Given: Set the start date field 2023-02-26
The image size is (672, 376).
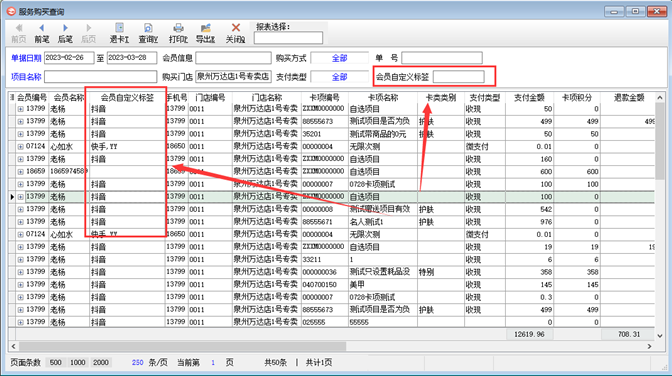Looking at the screenshot, I should [x=69, y=58].
